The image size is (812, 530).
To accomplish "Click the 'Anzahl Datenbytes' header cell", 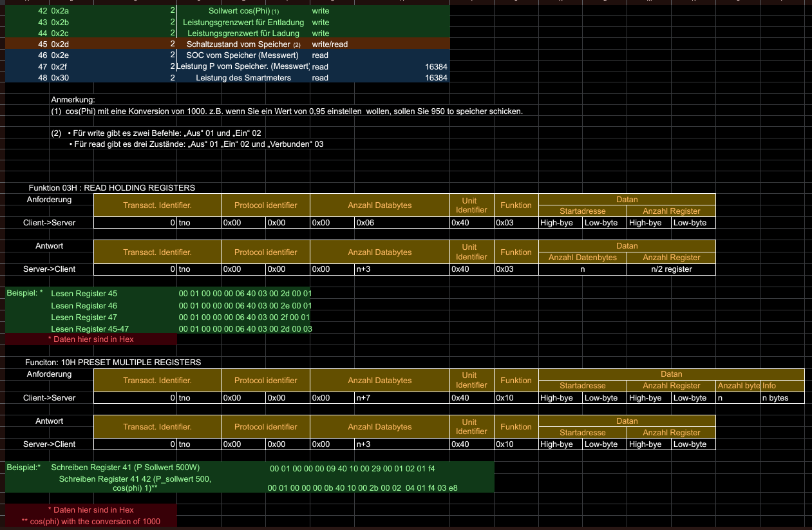I will click(583, 258).
